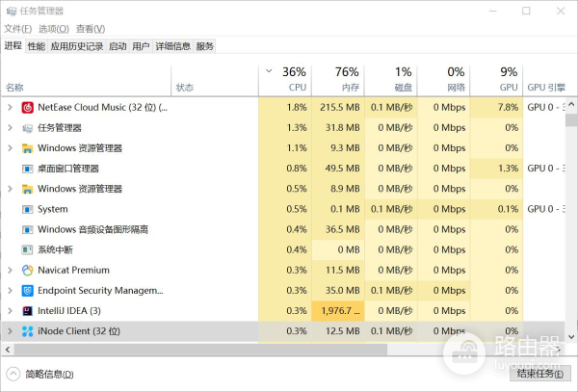
Task: Expand the Windows 资源管理器 row using 8.9 MB
Action: (x=10, y=189)
